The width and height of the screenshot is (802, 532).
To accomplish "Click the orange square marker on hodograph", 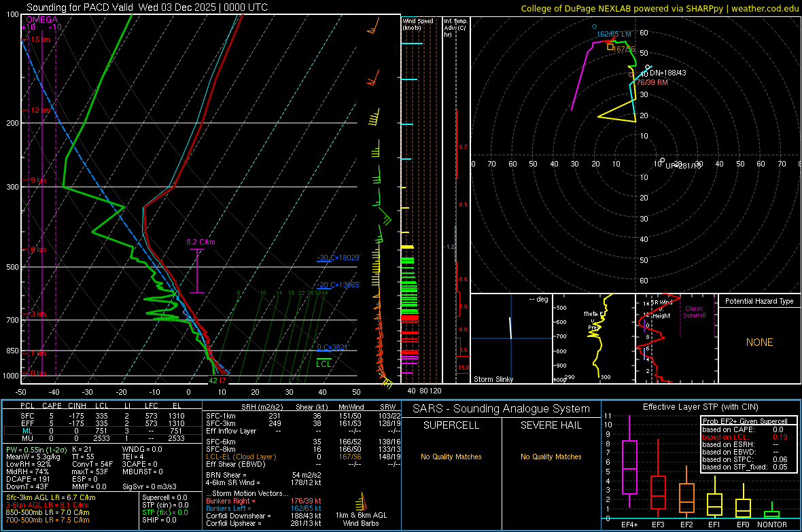I will (610, 48).
